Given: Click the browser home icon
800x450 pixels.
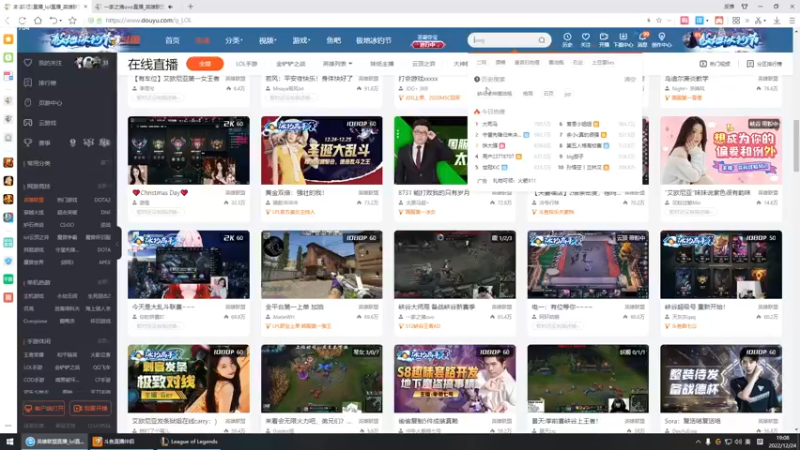Looking at the screenshot, I should click(38, 20).
